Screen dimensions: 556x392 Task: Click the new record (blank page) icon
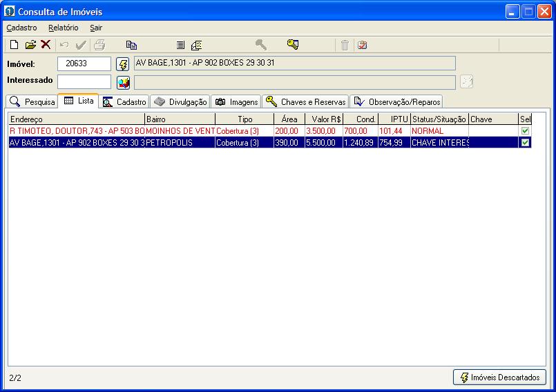coord(14,45)
